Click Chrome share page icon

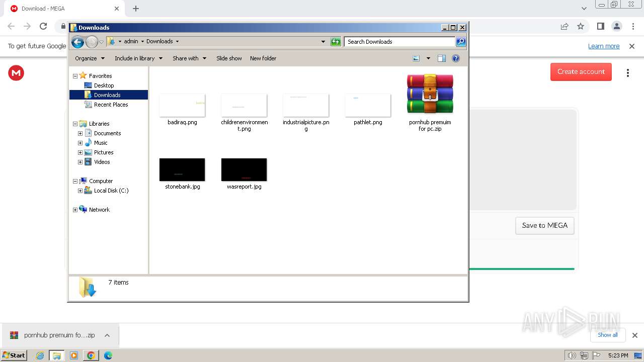pos(565,26)
